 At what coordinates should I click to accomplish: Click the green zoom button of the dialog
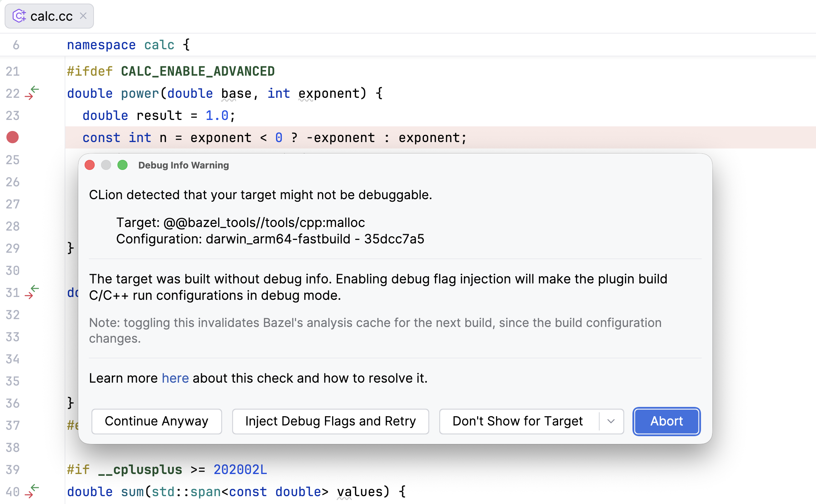pyautogui.click(x=122, y=165)
